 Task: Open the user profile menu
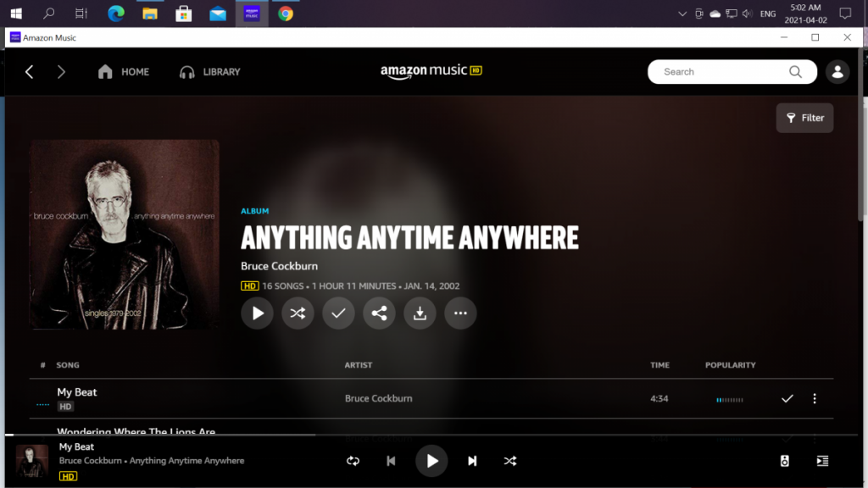837,72
